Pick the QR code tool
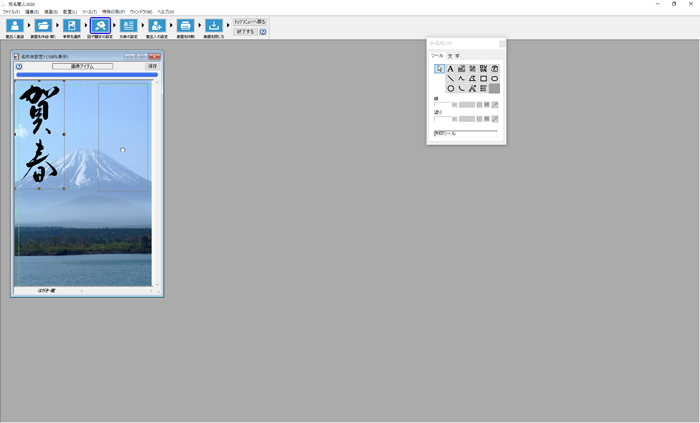 [483, 69]
